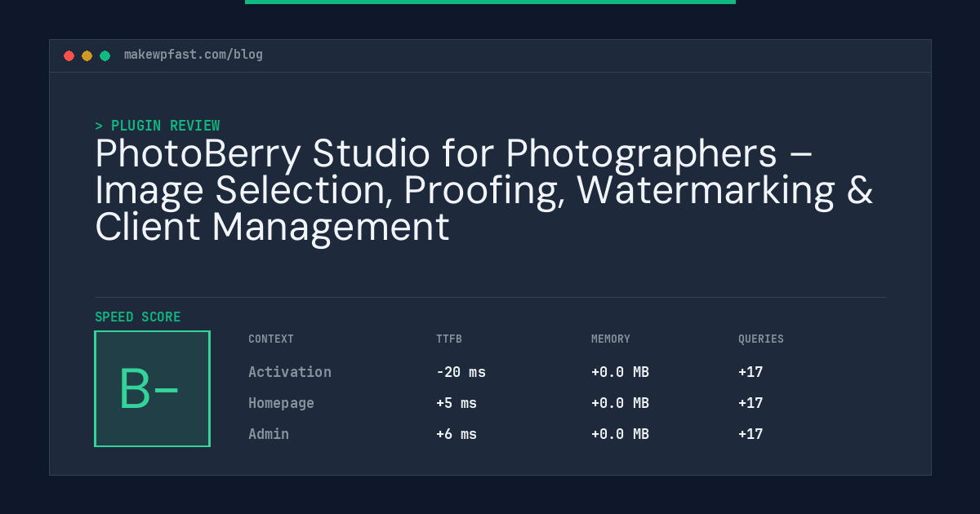Viewport: 980px width, 514px height.
Task: Click Admin row memory value +0.0 MB
Action: [x=620, y=434]
